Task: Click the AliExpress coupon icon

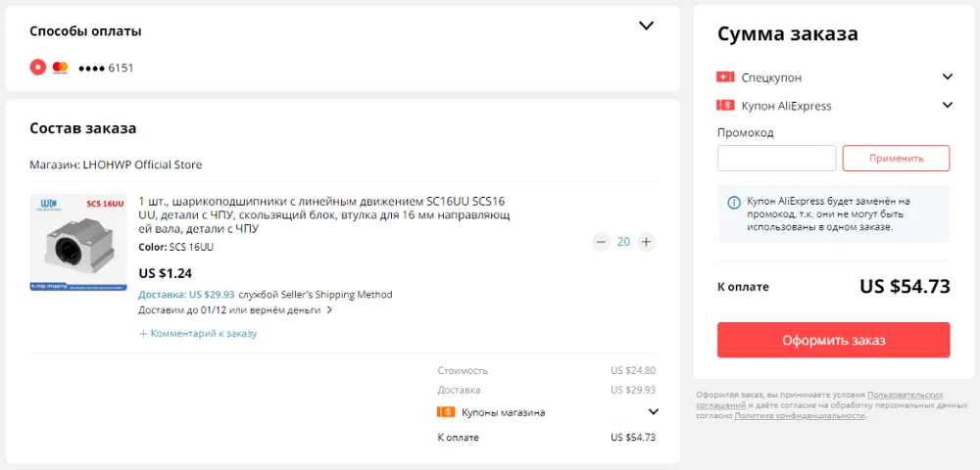Action: tap(725, 106)
